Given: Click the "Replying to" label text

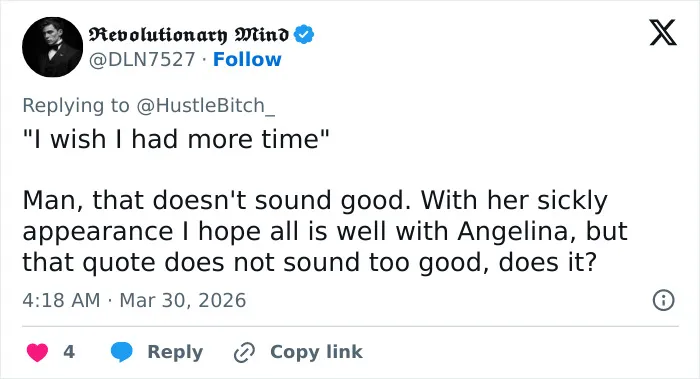Looking at the screenshot, I should coord(76,106).
